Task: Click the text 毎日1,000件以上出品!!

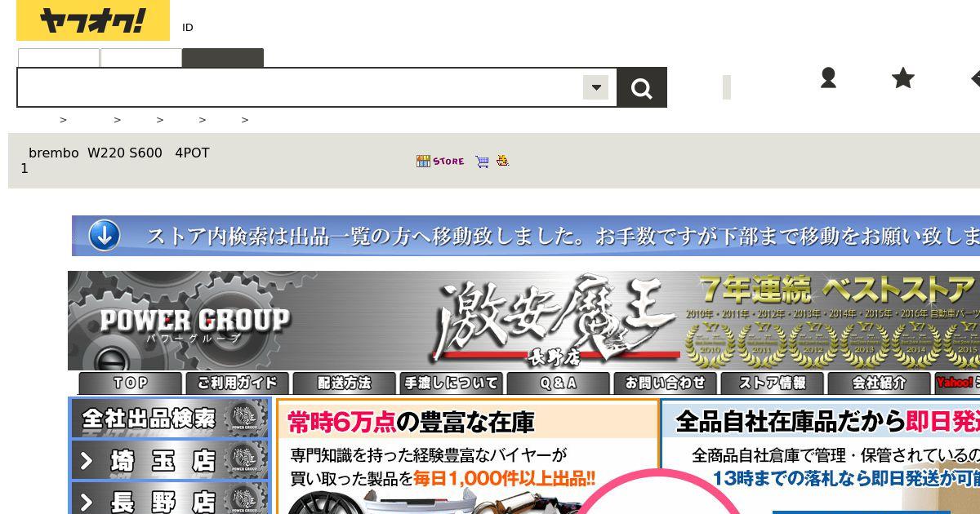Action: (x=504, y=478)
